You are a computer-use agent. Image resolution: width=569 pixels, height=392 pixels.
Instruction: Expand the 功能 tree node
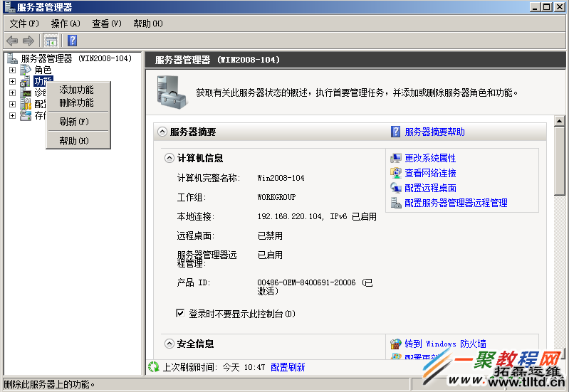[x=12, y=82]
